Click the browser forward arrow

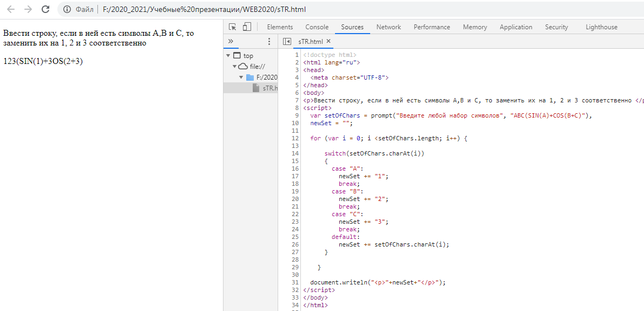[x=28, y=9]
